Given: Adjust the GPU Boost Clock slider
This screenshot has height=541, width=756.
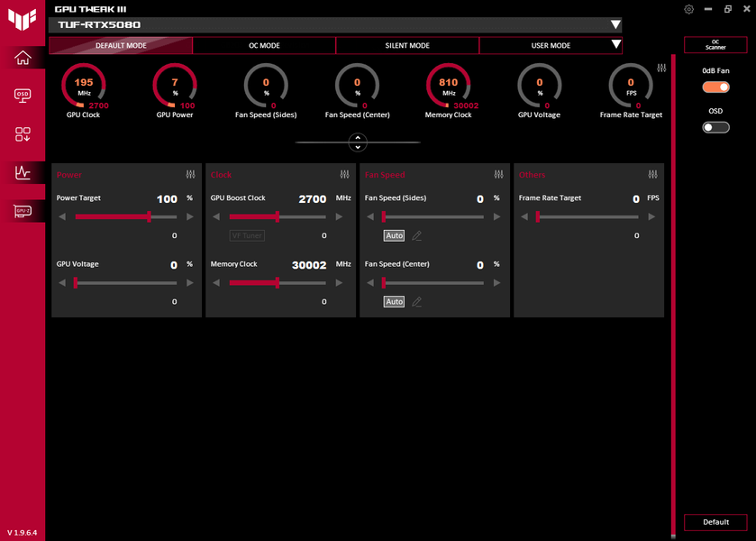Looking at the screenshot, I should click(x=278, y=216).
